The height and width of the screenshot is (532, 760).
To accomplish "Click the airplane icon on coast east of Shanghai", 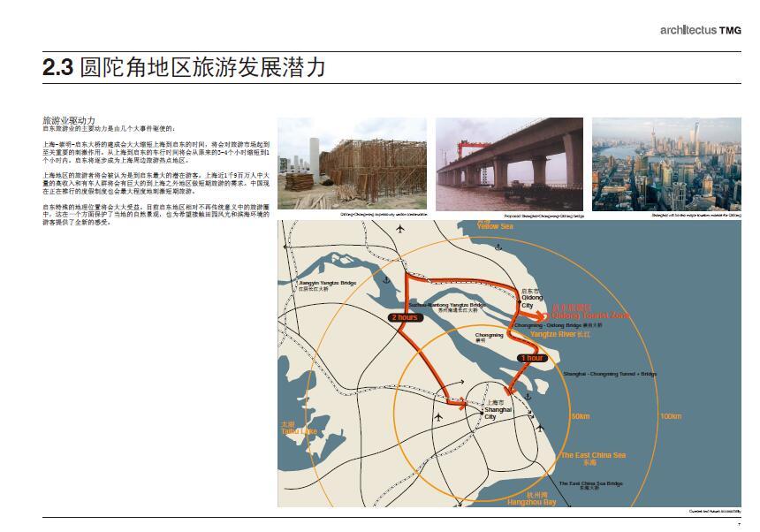I will (540, 428).
